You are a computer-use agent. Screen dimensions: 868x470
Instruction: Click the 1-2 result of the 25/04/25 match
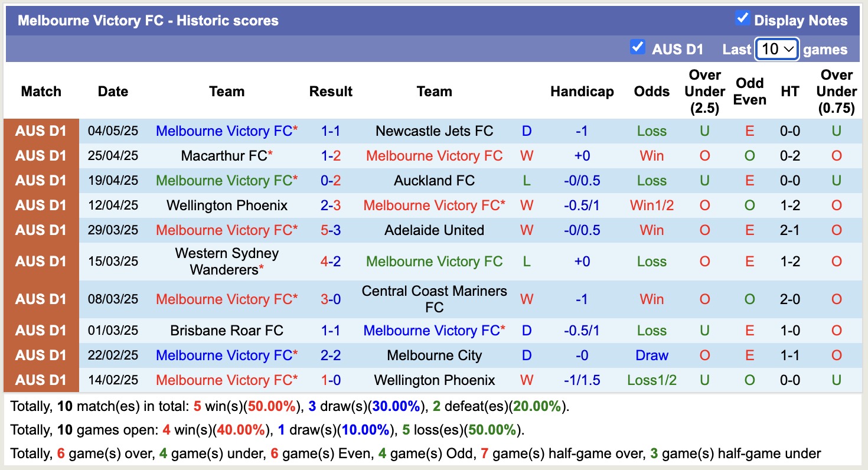pyautogui.click(x=331, y=156)
